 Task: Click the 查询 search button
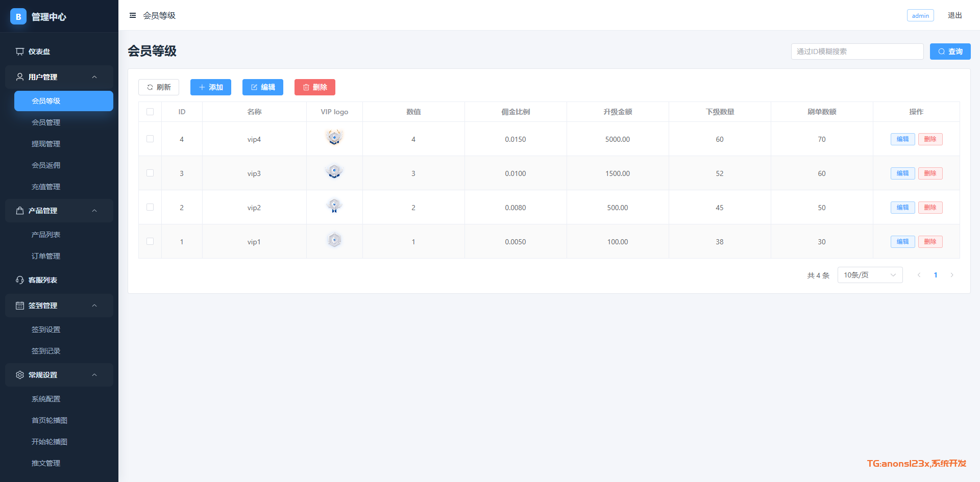pyautogui.click(x=950, y=52)
